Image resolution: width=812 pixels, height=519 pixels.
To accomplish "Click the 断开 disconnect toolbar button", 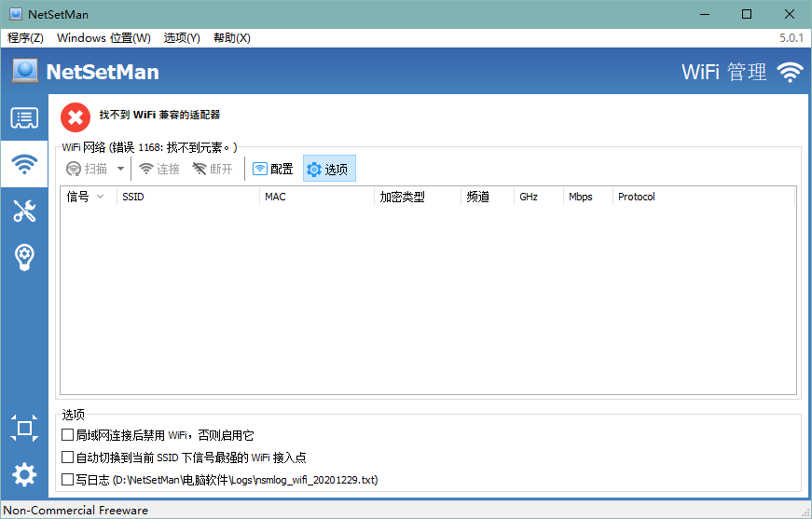I will (x=213, y=169).
